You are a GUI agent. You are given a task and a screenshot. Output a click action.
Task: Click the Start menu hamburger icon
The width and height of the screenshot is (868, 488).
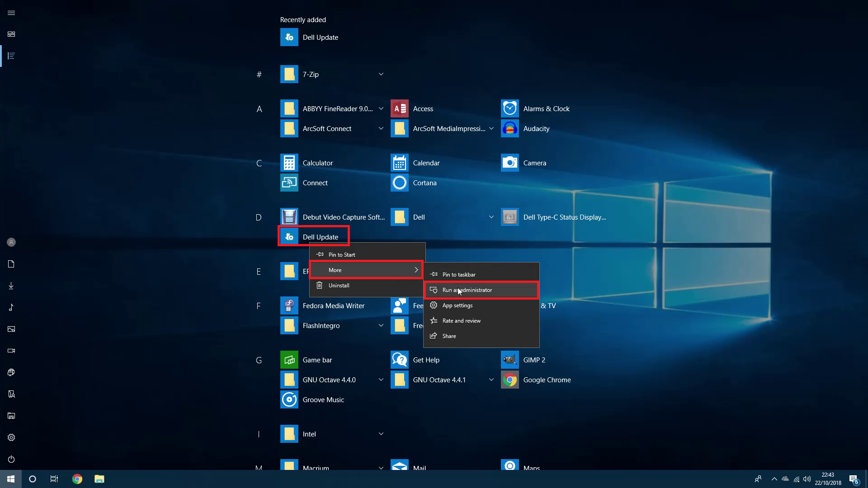11,13
